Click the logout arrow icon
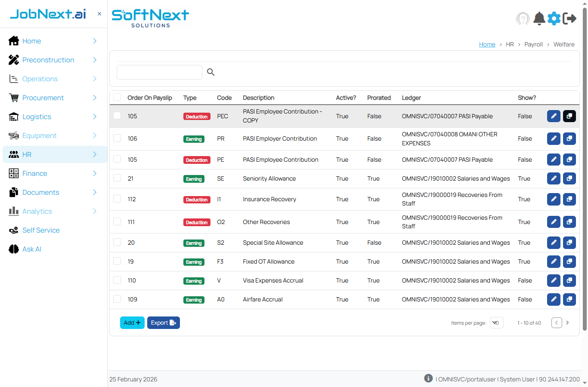 [569, 18]
